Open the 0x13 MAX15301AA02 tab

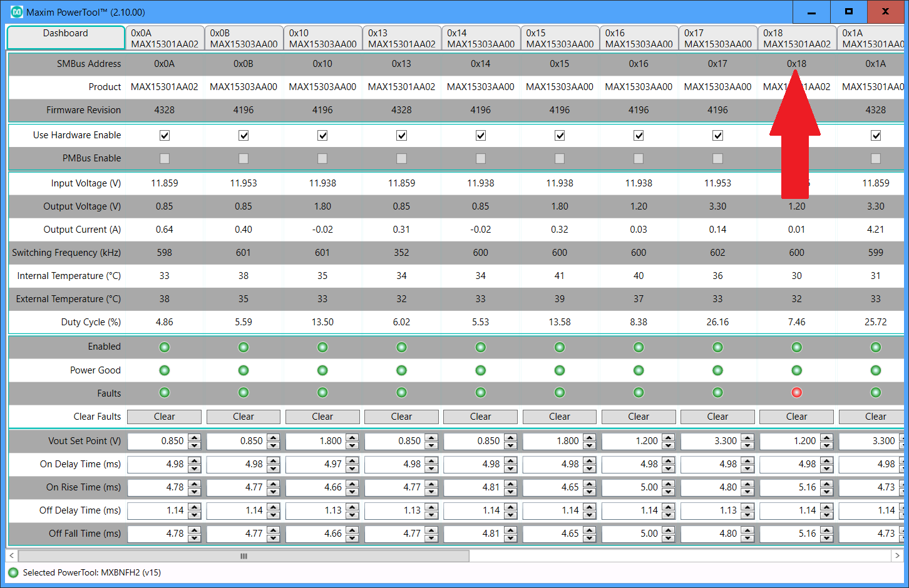click(x=401, y=38)
